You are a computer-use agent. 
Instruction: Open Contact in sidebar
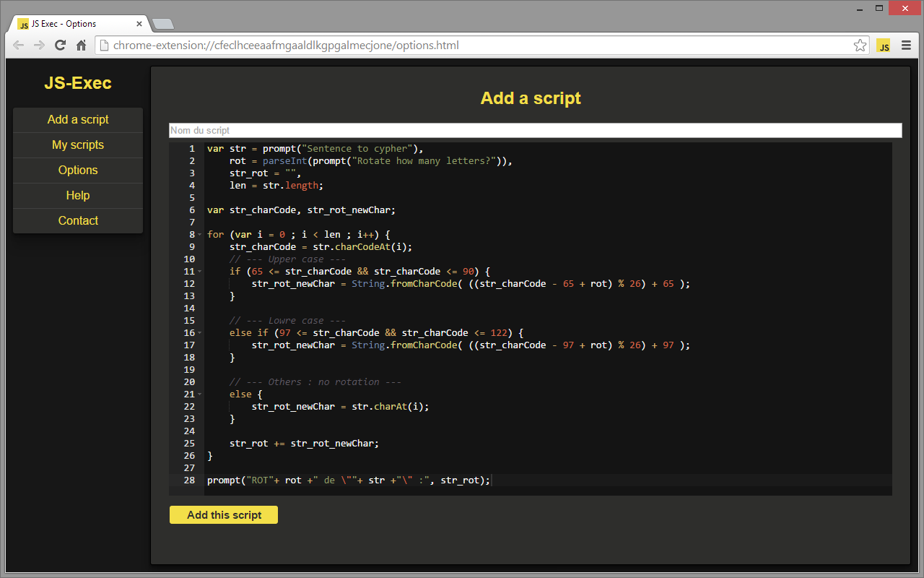click(78, 221)
